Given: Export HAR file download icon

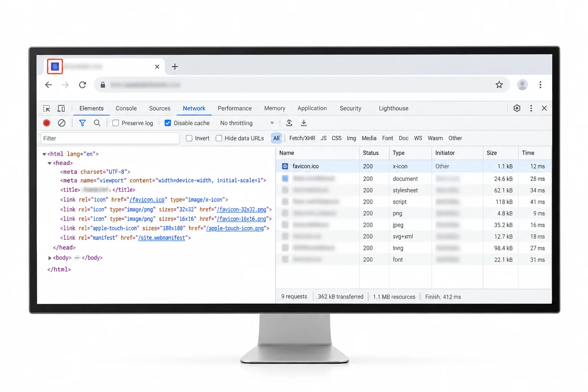Looking at the screenshot, I should (x=304, y=123).
